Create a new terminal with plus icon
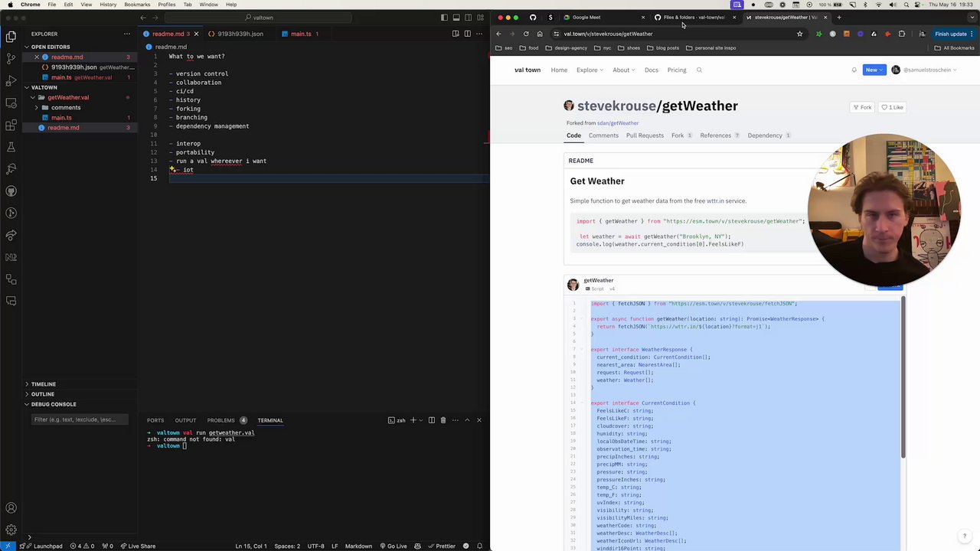 click(x=413, y=420)
